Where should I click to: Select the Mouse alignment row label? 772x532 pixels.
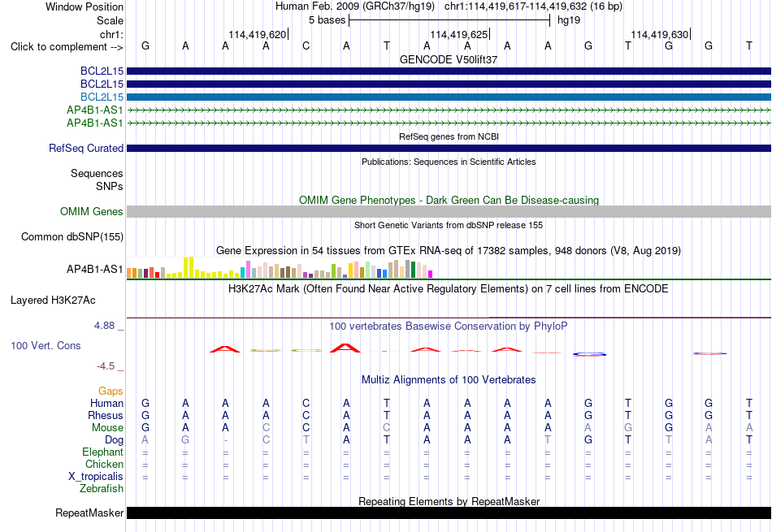[108, 428]
